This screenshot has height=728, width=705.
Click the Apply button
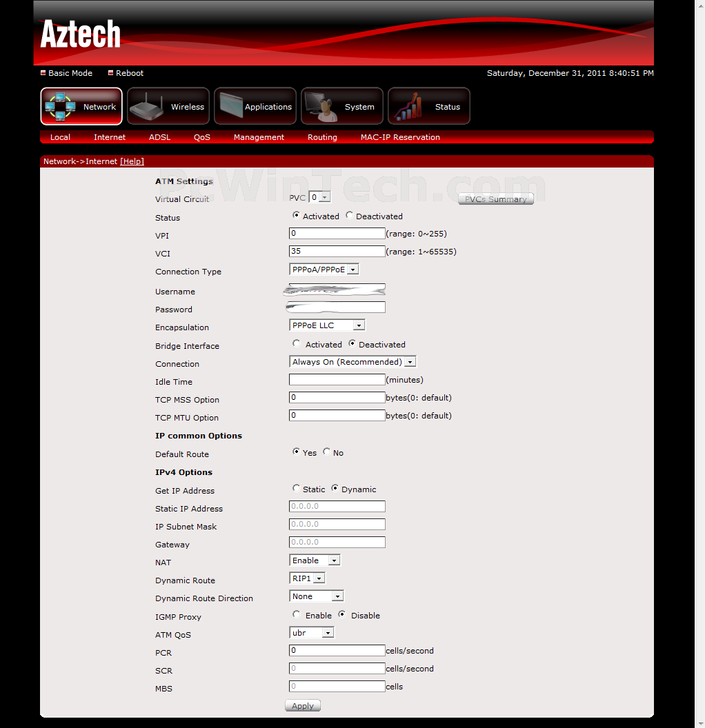(303, 706)
